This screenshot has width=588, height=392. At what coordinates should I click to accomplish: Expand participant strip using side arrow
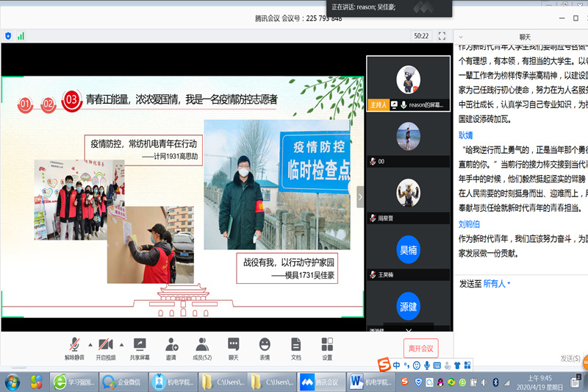[x=360, y=197]
